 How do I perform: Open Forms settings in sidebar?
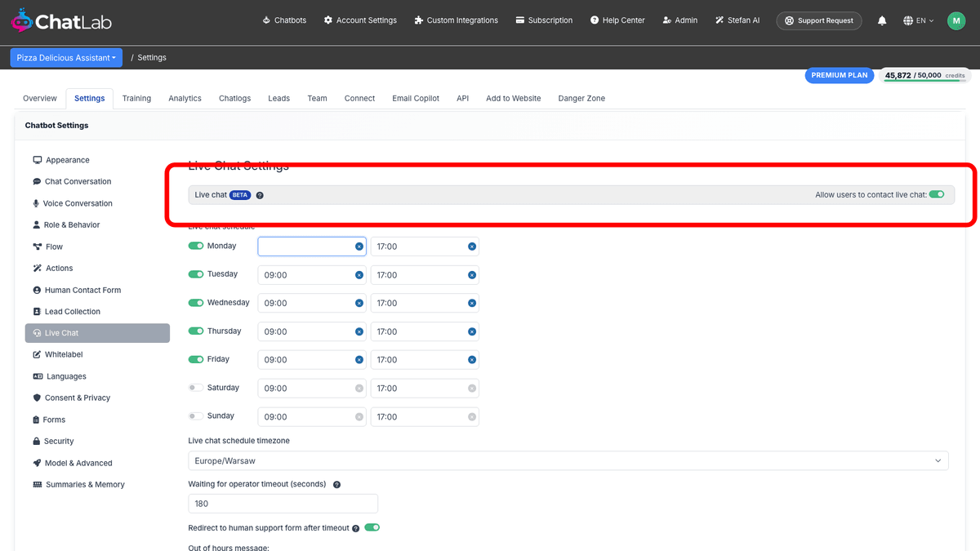pos(49,420)
